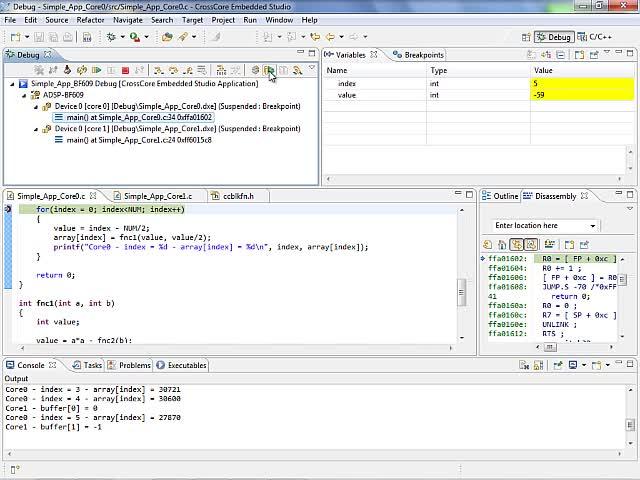
Task: Collapse Device 0 [core 1] tree node
Action: tap(36, 129)
